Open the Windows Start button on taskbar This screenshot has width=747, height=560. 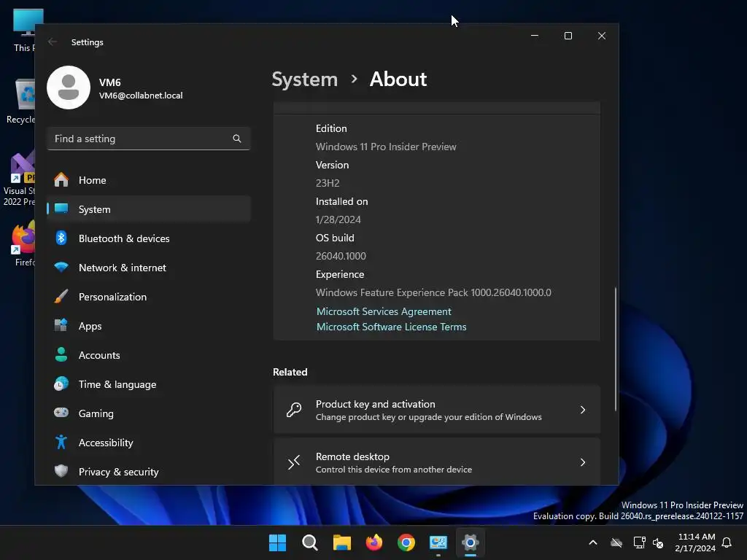pos(278,542)
